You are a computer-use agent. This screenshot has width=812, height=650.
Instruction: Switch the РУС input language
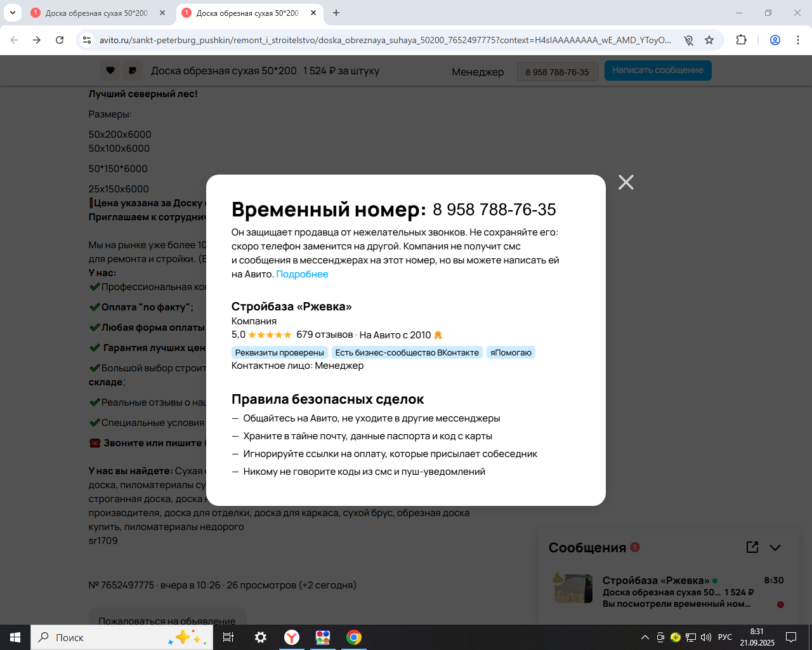(725, 637)
